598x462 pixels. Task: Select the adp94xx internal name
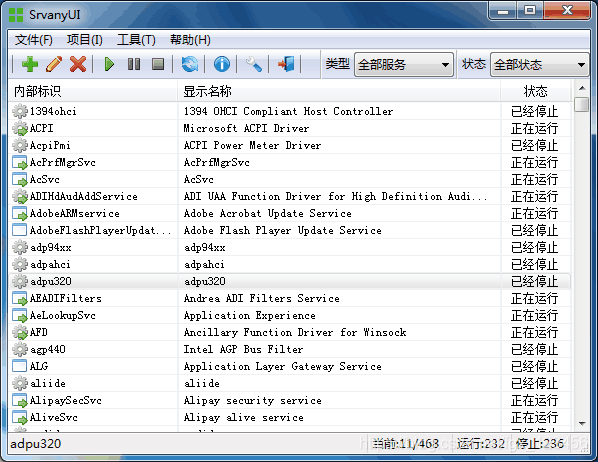tap(51, 247)
